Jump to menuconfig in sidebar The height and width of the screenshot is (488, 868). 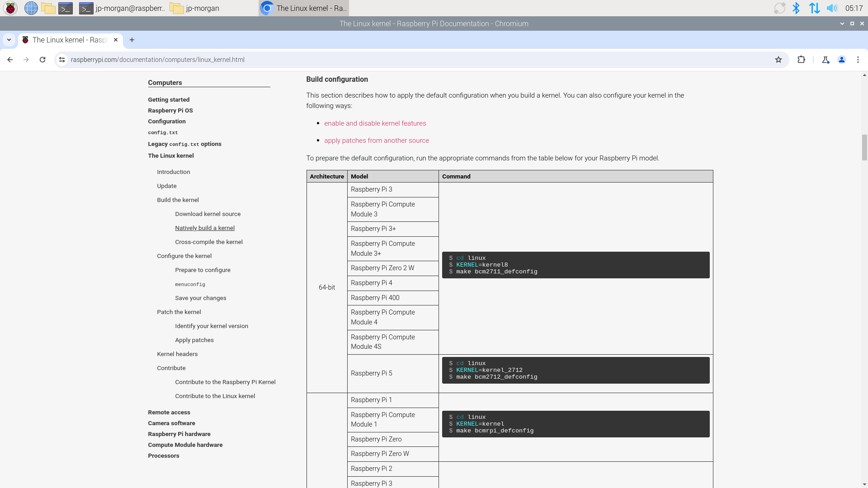(x=190, y=285)
